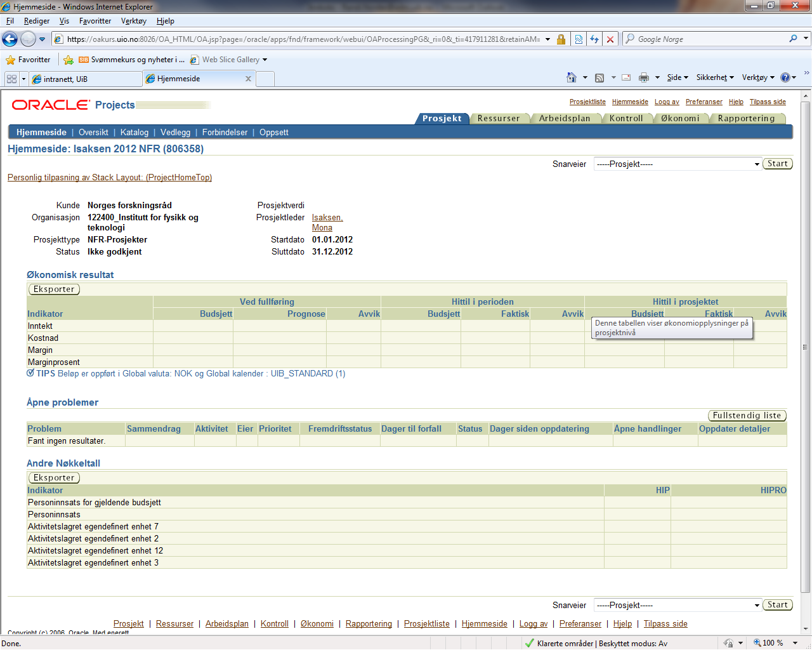This screenshot has height=650, width=812.
Task: Click the top Preferanser link
Action: (704, 102)
